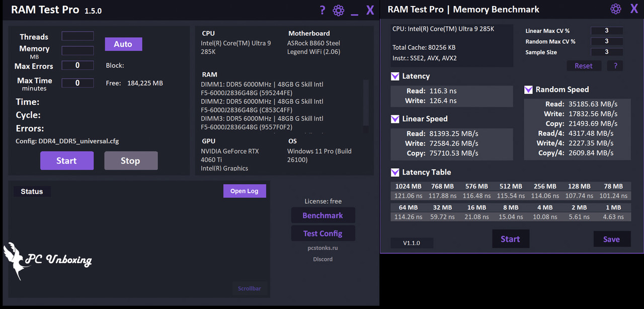Viewport: 644px width, 309px height.
Task: Click the question mark button beside Reset
Action: click(615, 66)
